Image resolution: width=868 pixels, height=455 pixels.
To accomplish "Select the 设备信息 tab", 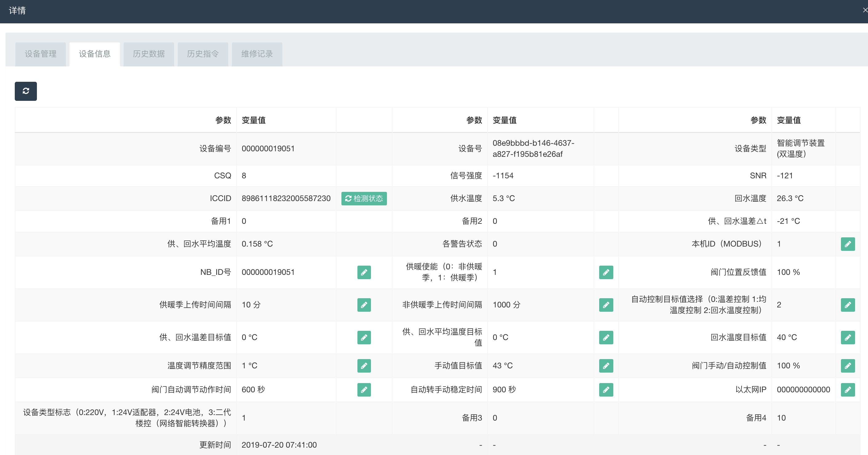I will point(95,54).
